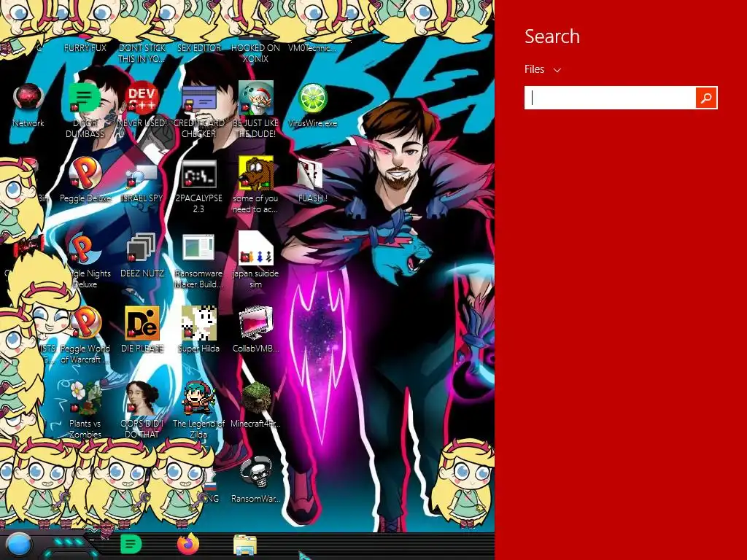Screen dimensions: 747x560
Task: Open the japan suicide sim icon
Action: [256, 248]
